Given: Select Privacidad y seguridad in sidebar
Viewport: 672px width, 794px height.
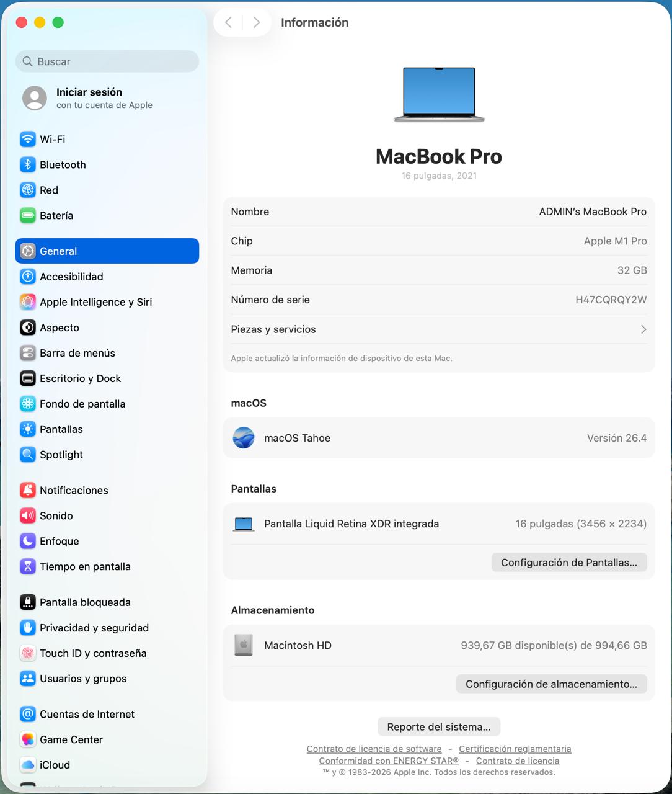Looking at the screenshot, I should point(94,628).
